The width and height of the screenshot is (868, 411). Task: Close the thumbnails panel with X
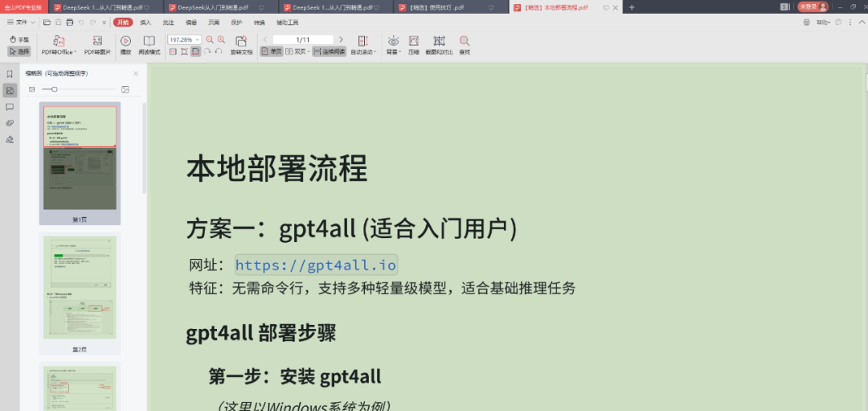click(x=136, y=73)
